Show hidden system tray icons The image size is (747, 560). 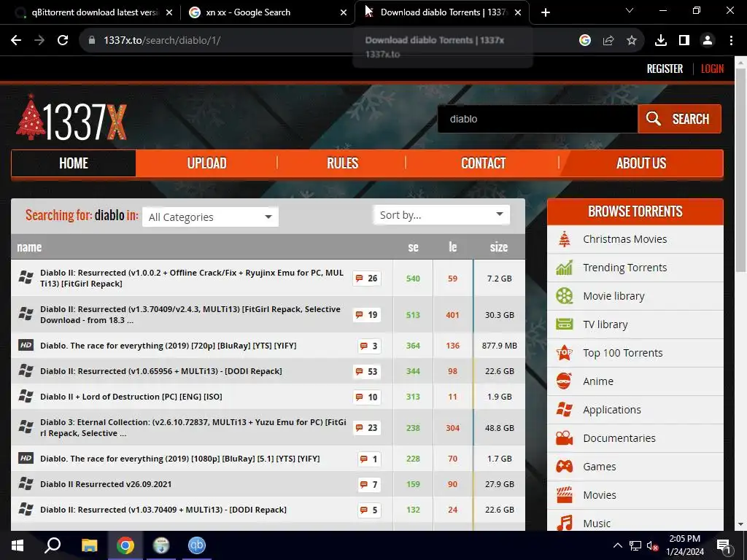tap(617, 545)
